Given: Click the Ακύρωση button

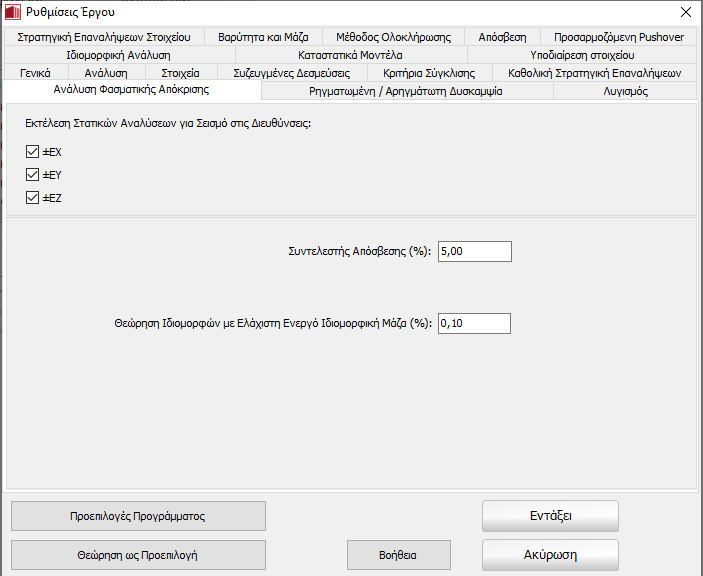Looking at the screenshot, I should click(550, 554).
